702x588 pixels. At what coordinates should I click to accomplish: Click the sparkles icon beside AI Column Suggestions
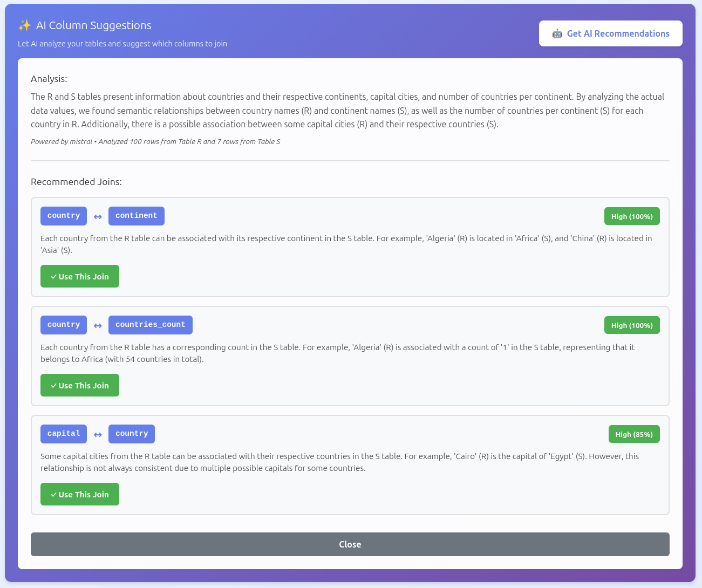pos(24,25)
